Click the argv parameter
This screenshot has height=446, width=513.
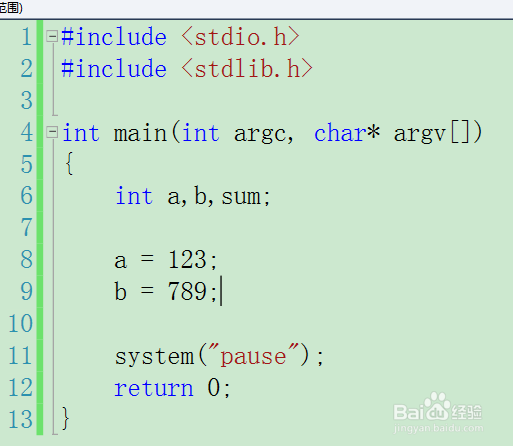click(x=420, y=134)
